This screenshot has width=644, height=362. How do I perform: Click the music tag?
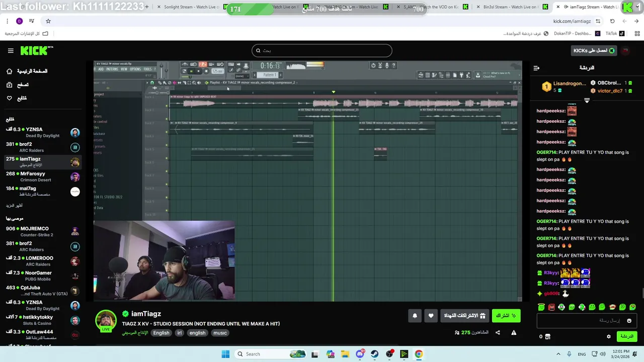(x=220, y=333)
